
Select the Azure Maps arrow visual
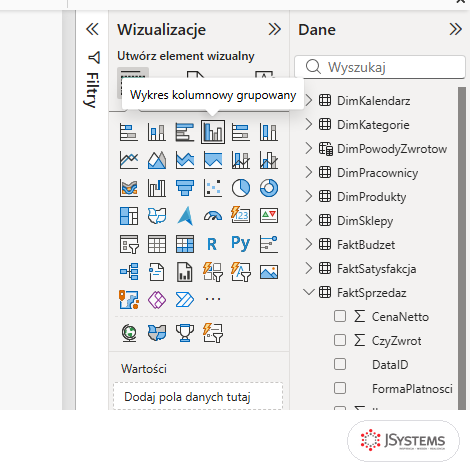point(185,216)
